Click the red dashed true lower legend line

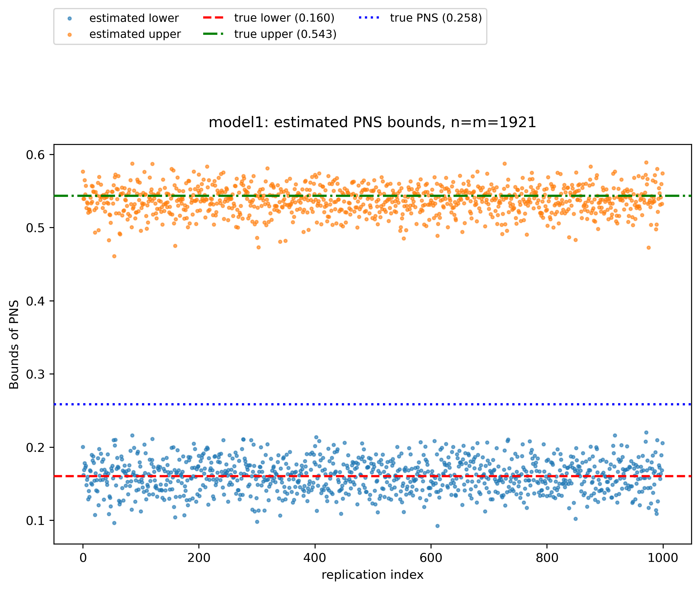coord(213,18)
